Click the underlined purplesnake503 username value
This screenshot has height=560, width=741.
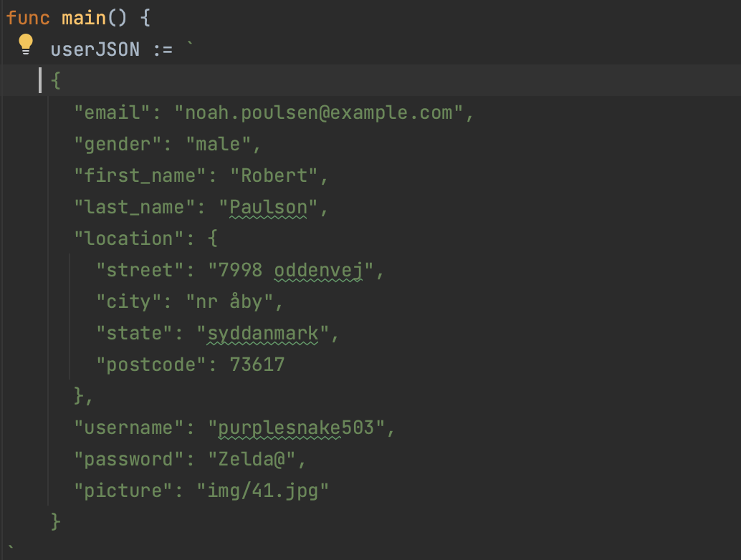(296, 428)
